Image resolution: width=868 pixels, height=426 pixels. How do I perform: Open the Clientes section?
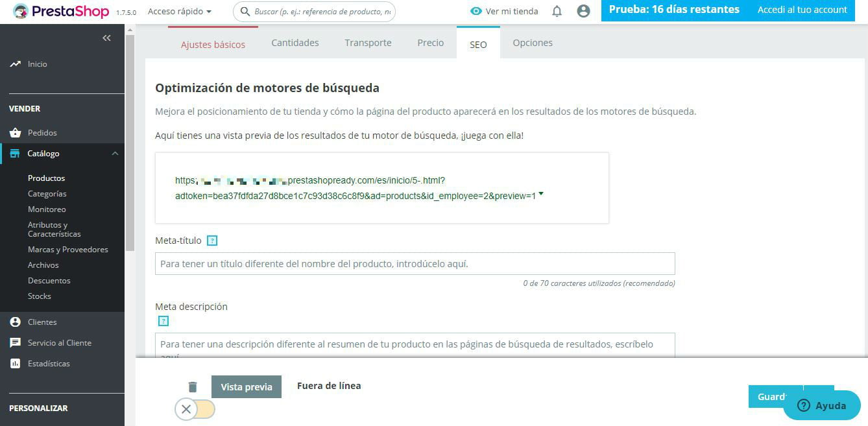tap(42, 322)
